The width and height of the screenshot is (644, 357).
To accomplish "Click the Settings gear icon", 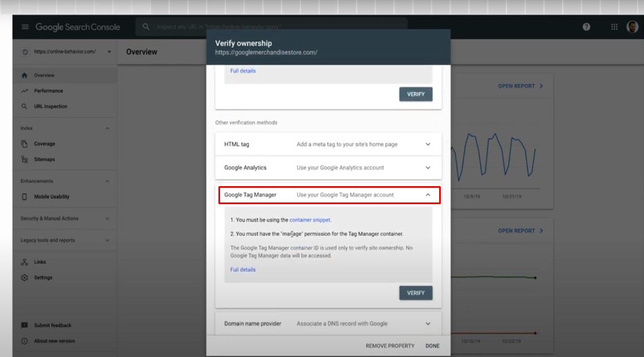I will [x=24, y=278].
